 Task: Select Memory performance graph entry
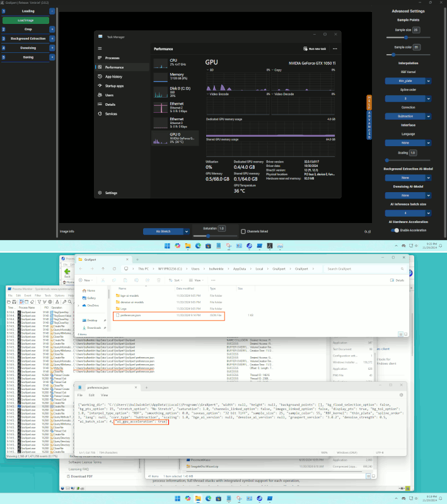pos(175,77)
